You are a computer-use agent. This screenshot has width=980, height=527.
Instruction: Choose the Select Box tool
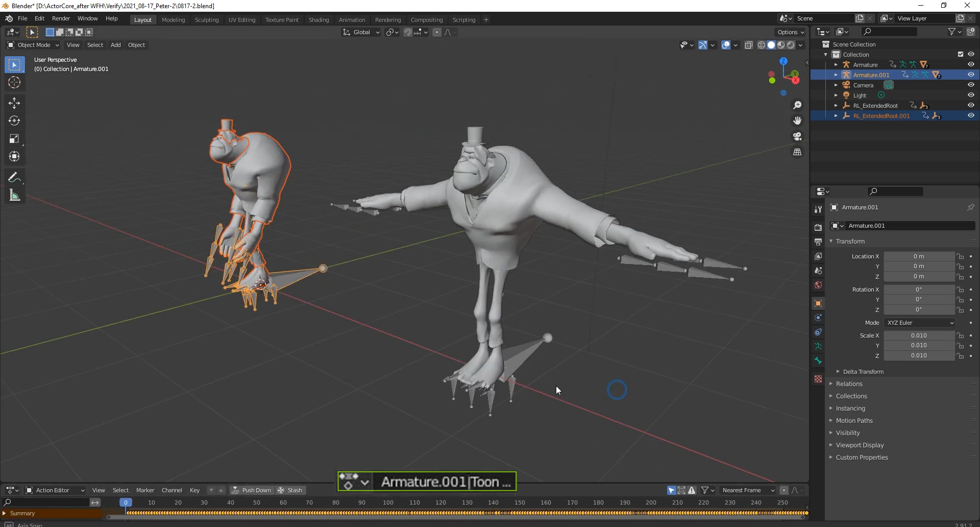coord(14,65)
